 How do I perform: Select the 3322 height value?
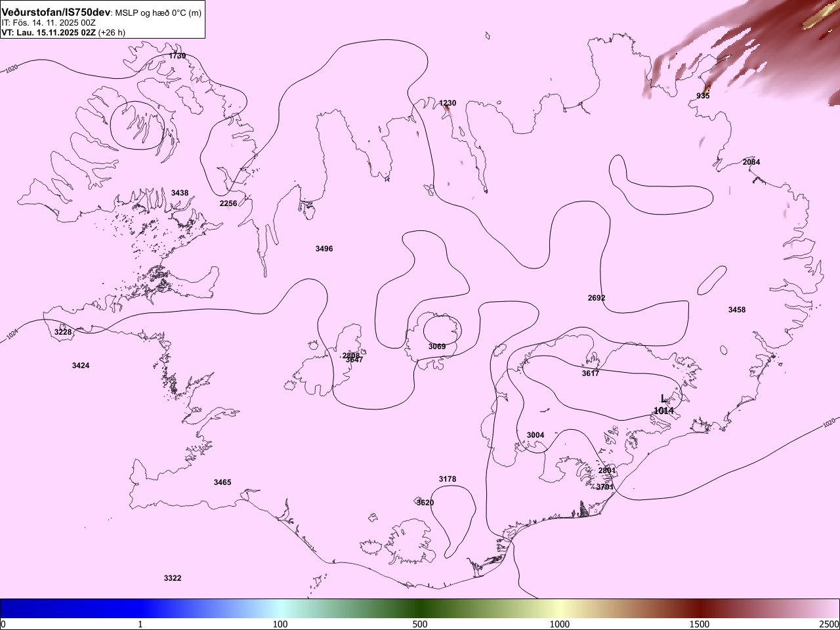[x=173, y=579]
